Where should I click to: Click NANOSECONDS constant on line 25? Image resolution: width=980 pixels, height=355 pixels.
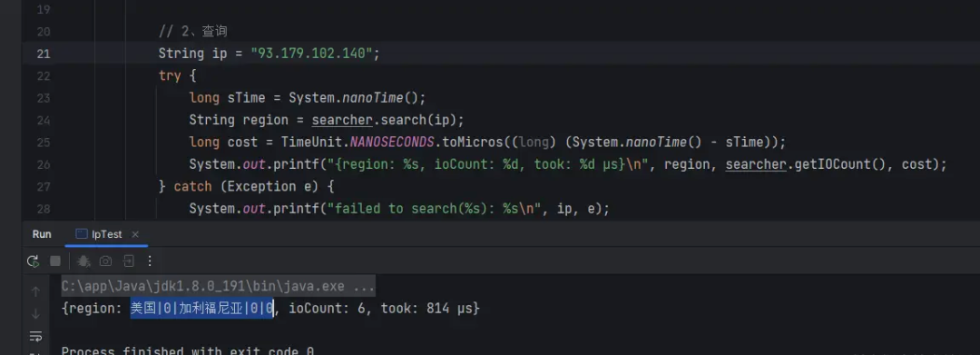(392, 143)
